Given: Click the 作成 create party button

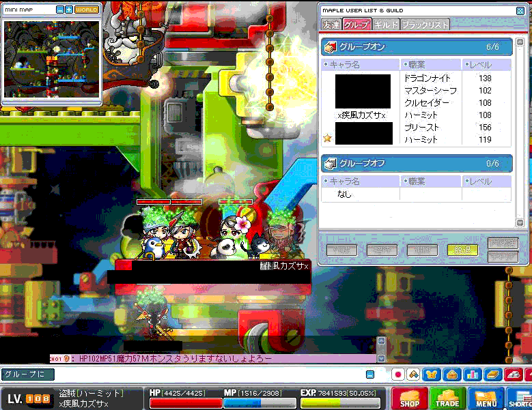Looking at the screenshot, I should pyautogui.click(x=341, y=250).
